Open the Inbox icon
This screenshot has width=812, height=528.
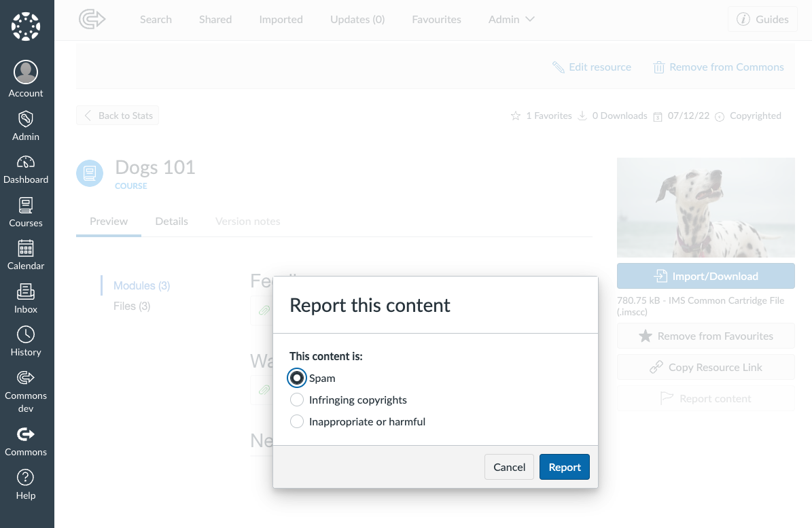tap(26, 292)
